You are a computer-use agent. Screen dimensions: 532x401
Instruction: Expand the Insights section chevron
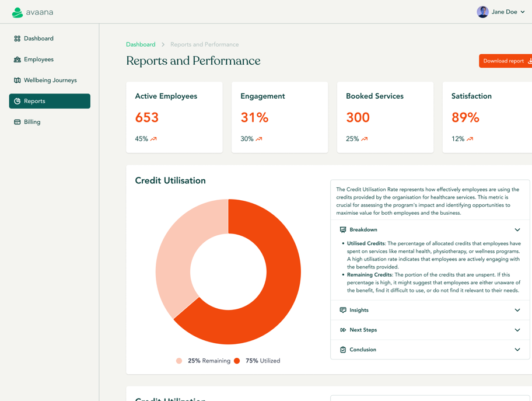pyautogui.click(x=517, y=310)
